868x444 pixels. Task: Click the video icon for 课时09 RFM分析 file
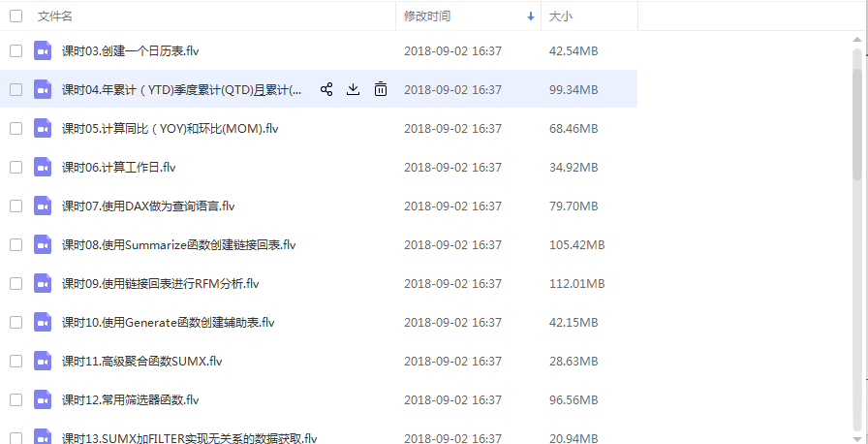point(43,283)
